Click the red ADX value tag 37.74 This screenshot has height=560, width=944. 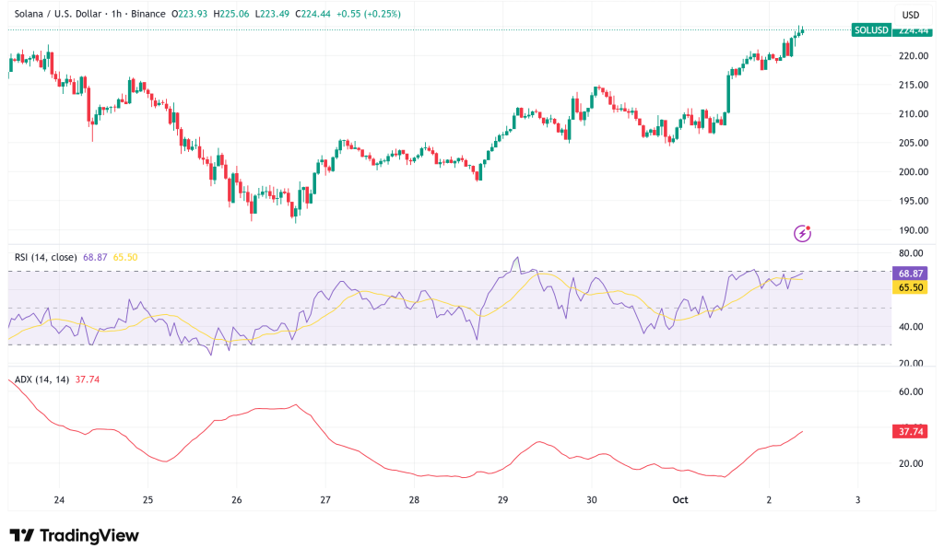click(910, 431)
